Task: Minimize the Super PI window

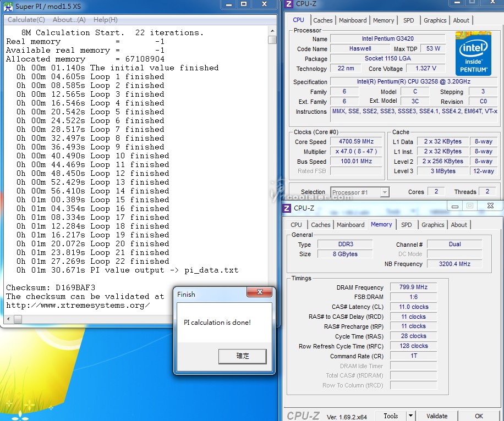Action: tap(229, 4)
